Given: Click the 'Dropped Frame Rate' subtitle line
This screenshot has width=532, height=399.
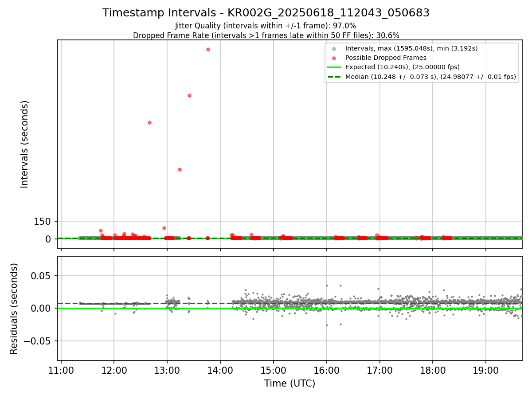Looking at the screenshot, I should 266,35.
